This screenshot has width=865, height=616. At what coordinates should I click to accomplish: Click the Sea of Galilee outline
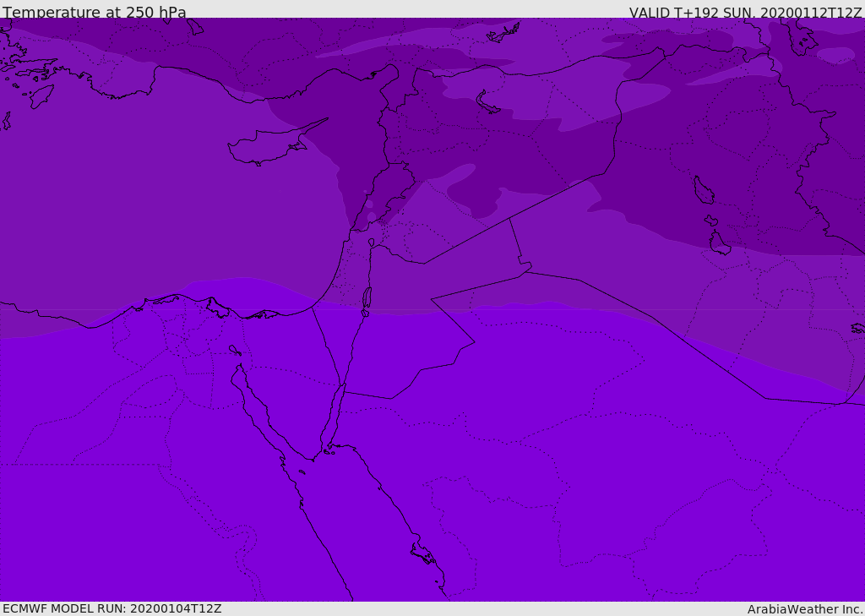[x=372, y=243]
